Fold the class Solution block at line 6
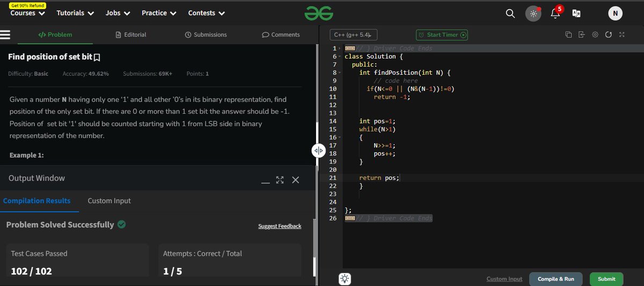The height and width of the screenshot is (286, 644). [340, 56]
